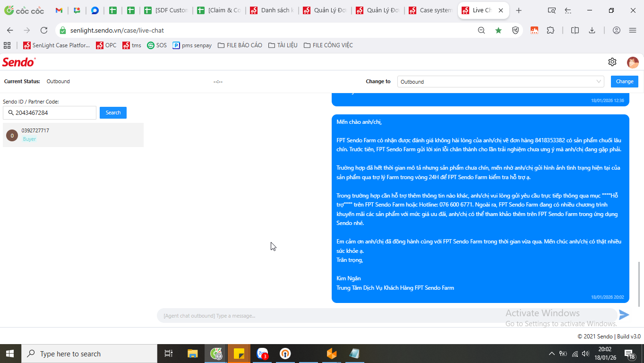
Task: Click the blue Change button
Action: point(625,81)
